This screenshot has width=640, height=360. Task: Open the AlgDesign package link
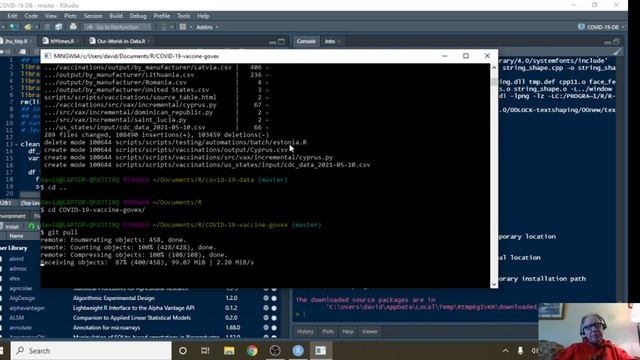point(22,298)
